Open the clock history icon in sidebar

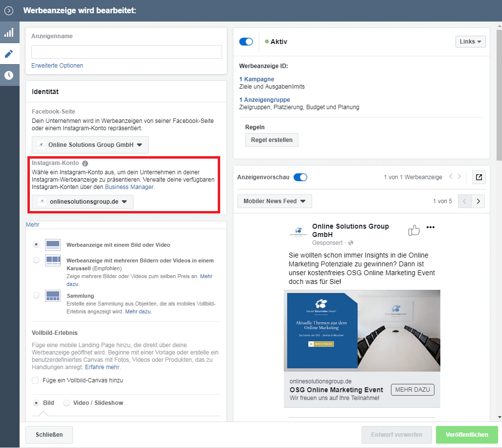click(x=9, y=75)
